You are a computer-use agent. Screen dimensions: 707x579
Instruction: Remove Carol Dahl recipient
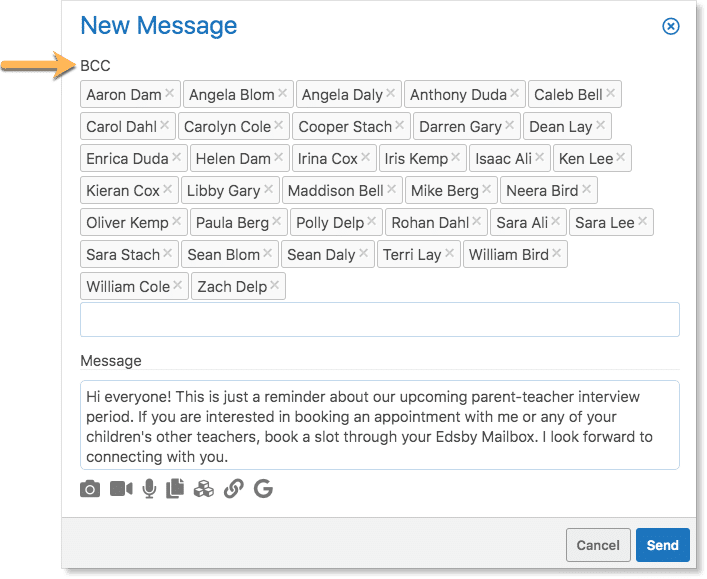(x=165, y=125)
